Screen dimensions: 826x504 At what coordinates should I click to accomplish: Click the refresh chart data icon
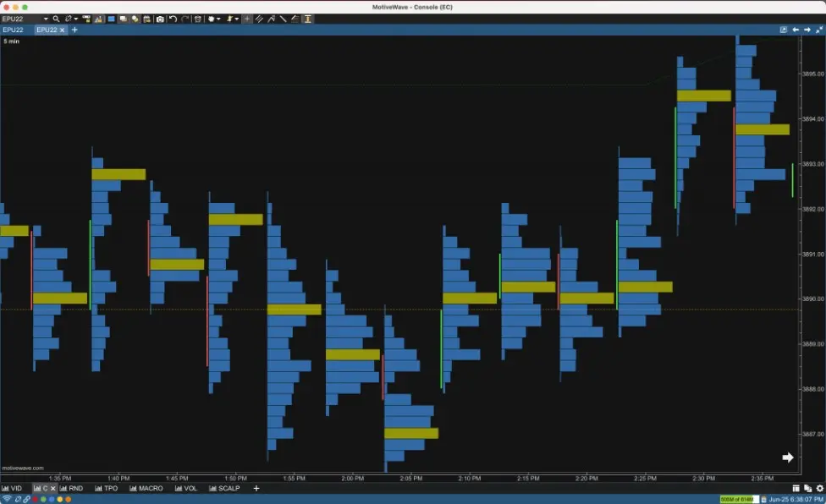(197, 19)
